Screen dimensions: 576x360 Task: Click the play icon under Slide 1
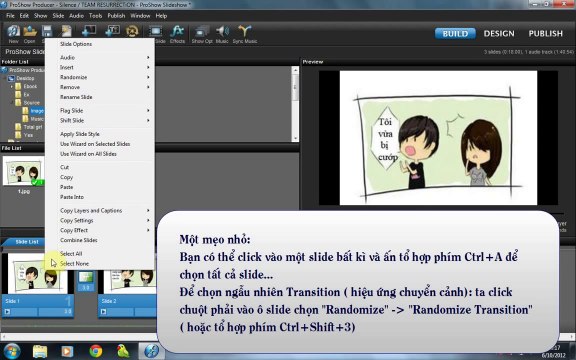(7, 312)
